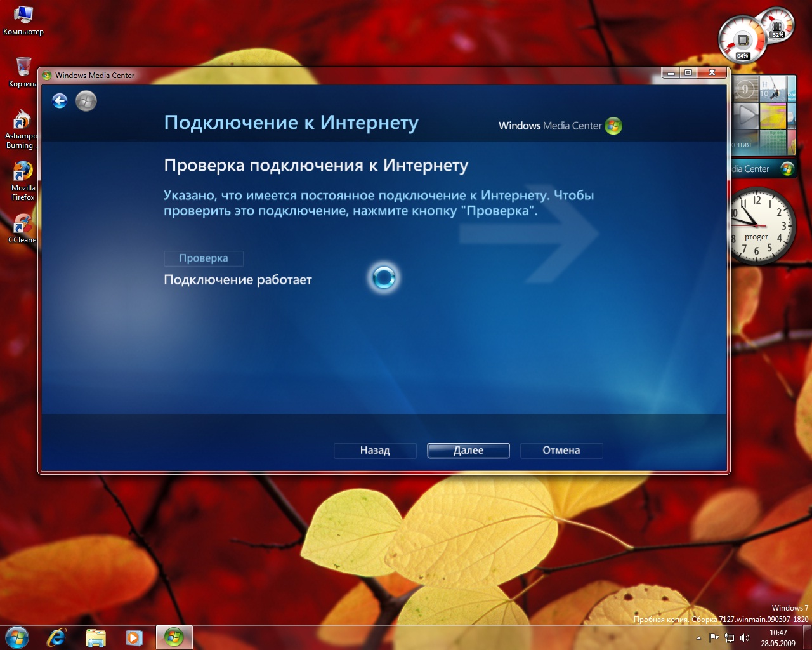The image size is (812, 650).
Task: Click the taskbar clock showing 10:47
Action: point(778,638)
